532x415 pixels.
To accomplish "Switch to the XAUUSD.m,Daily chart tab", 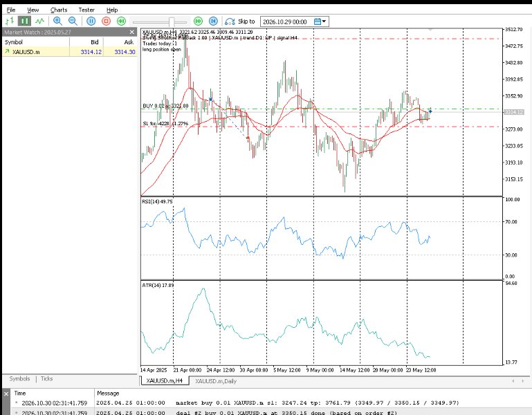I will pyautogui.click(x=216, y=381).
